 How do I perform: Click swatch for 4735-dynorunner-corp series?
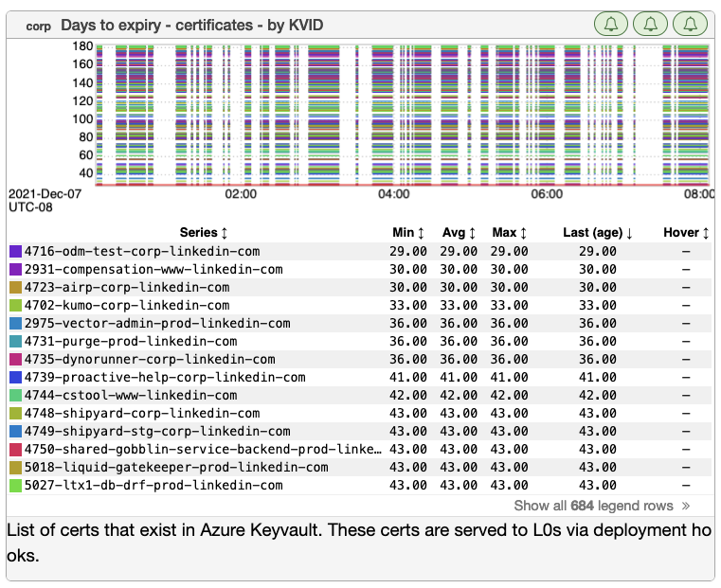(15, 360)
